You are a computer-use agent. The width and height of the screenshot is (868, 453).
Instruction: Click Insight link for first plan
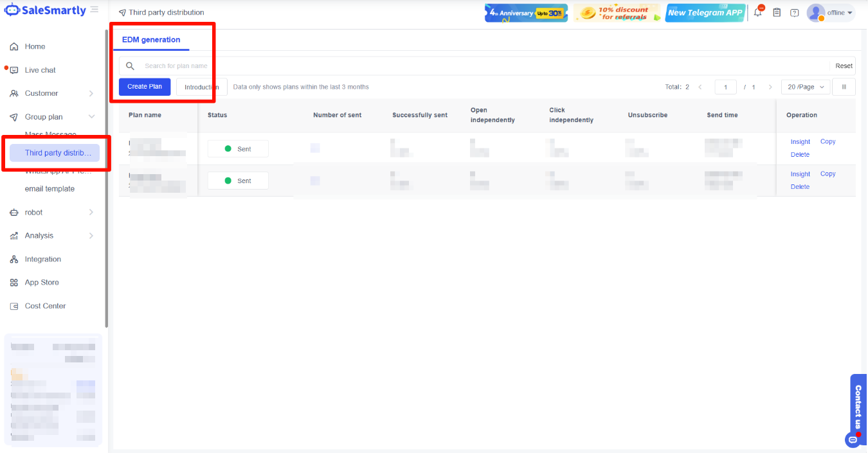tap(800, 142)
